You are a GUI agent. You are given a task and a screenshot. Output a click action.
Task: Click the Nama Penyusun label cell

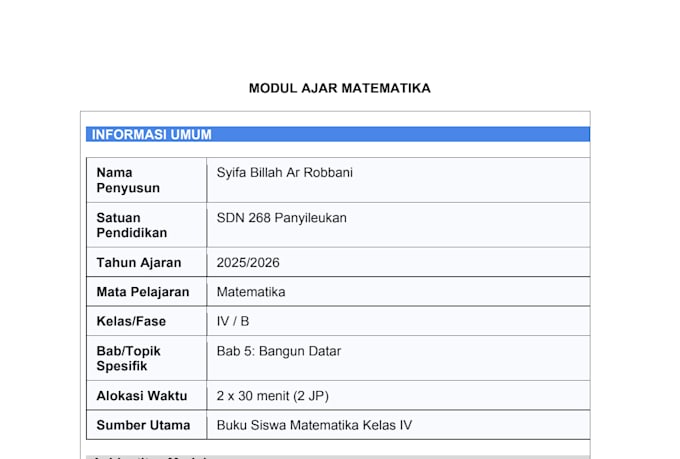coord(147,180)
